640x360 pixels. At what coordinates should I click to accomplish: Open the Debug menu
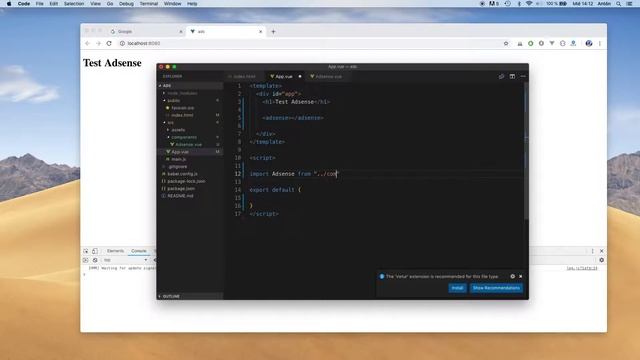click(x=126, y=4)
